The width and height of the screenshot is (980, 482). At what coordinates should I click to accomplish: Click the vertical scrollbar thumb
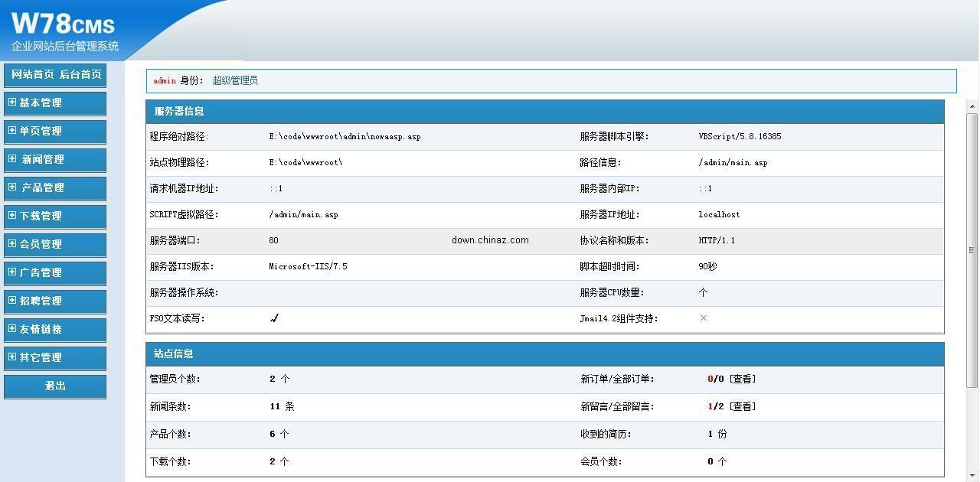point(972,249)
